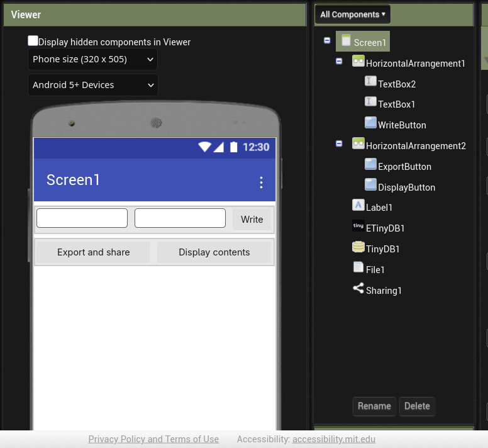Select the TinyDB1 database icon
Screen dimensions: 488x448
click(358, 247)
